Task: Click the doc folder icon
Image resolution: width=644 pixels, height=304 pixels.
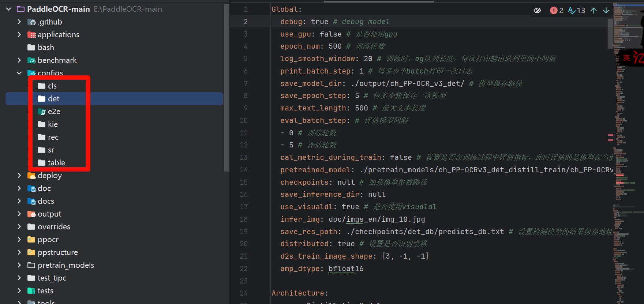Action: tap(31, 188)
